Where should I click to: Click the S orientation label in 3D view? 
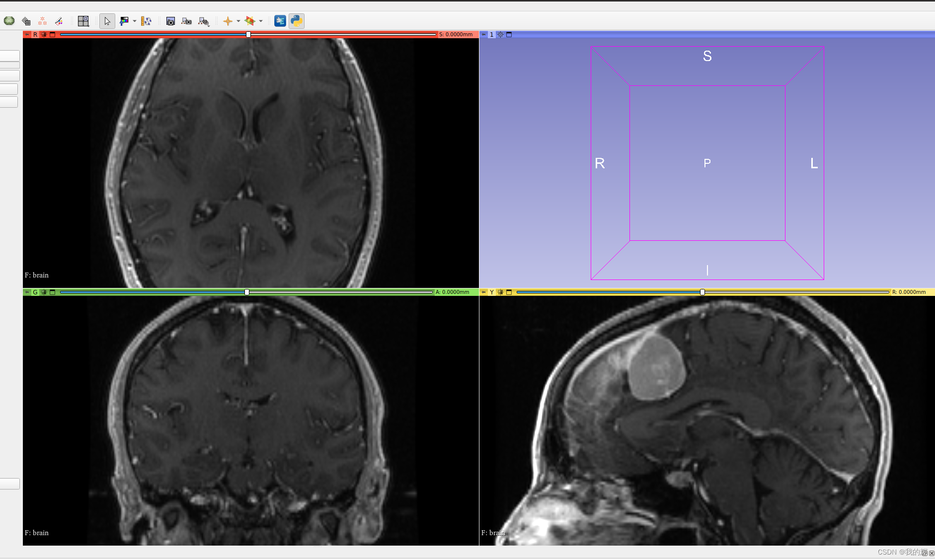[x=707, y=56]
